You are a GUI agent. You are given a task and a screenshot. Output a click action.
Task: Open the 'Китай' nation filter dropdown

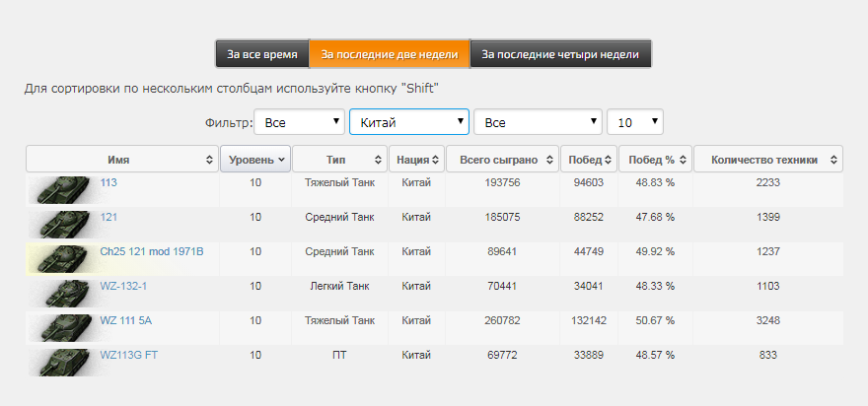(x=409, y=122)
